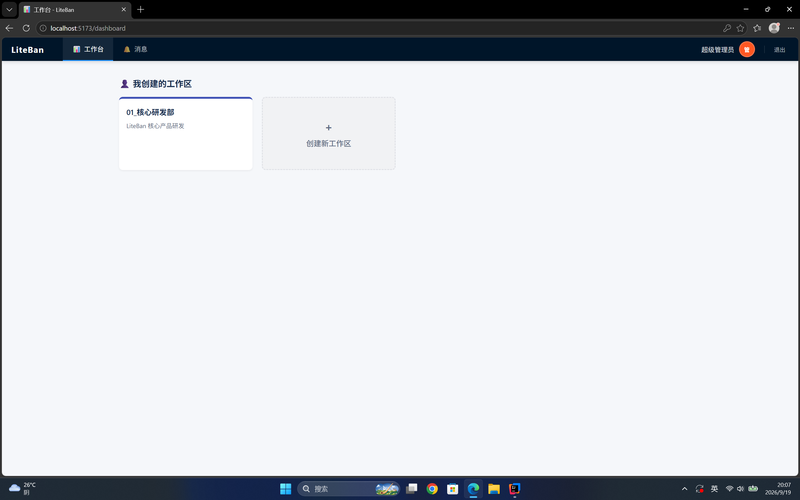This screenshot has height=500, width=800.
Task: Click the orange user avatar icon
Action: click(x=746, y=49)
